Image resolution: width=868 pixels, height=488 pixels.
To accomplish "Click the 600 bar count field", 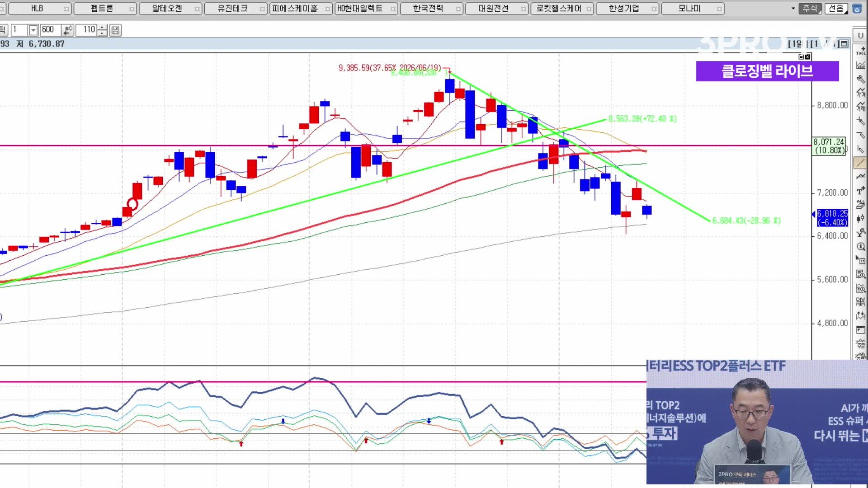I will click(51, 30).
